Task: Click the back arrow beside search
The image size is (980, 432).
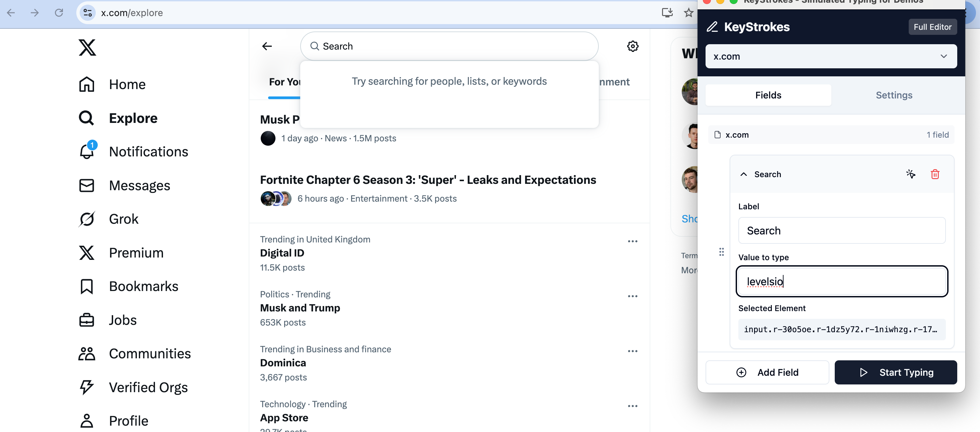Action: [267, 46]
